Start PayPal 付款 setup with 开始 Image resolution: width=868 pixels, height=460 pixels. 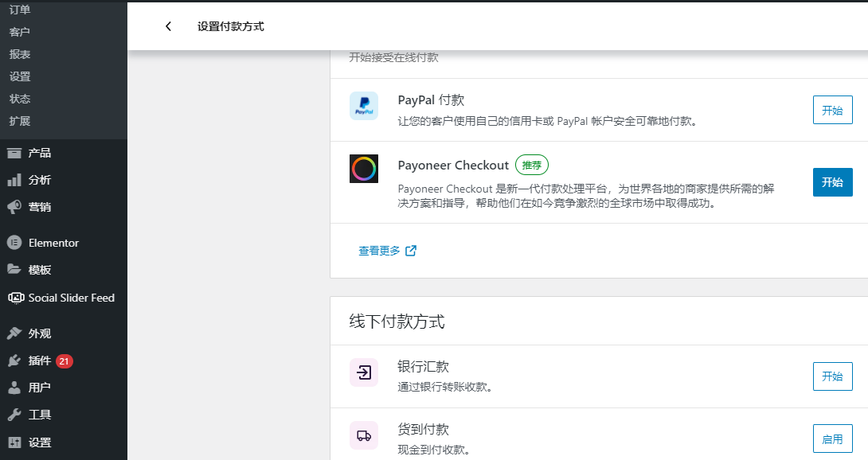(833, 110)
